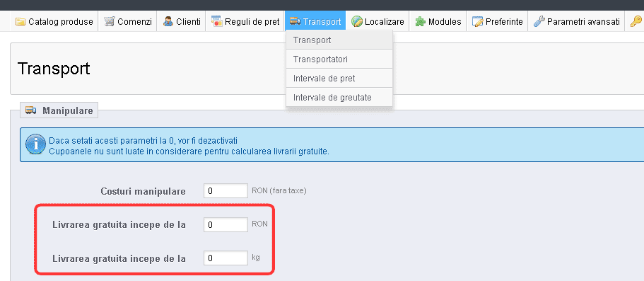
Task: Click the Modules puzzle piece icon
Action: click(420, 21)
